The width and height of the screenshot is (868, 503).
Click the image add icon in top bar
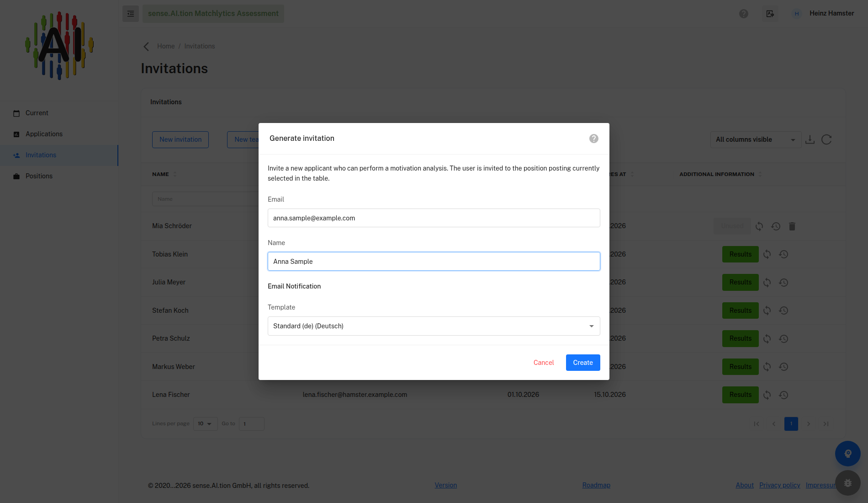coord(770,14)
